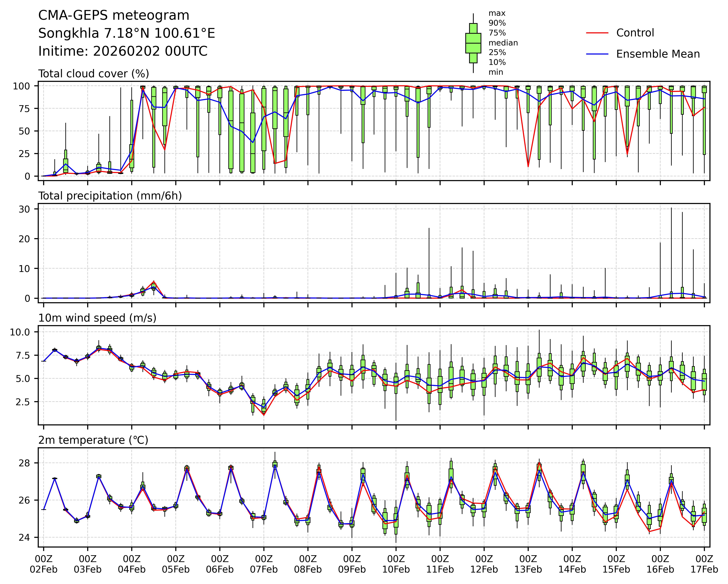Click the 'Initime: 20260202 00UTC' text
This screenshot has width=728, height=584.
123,51
